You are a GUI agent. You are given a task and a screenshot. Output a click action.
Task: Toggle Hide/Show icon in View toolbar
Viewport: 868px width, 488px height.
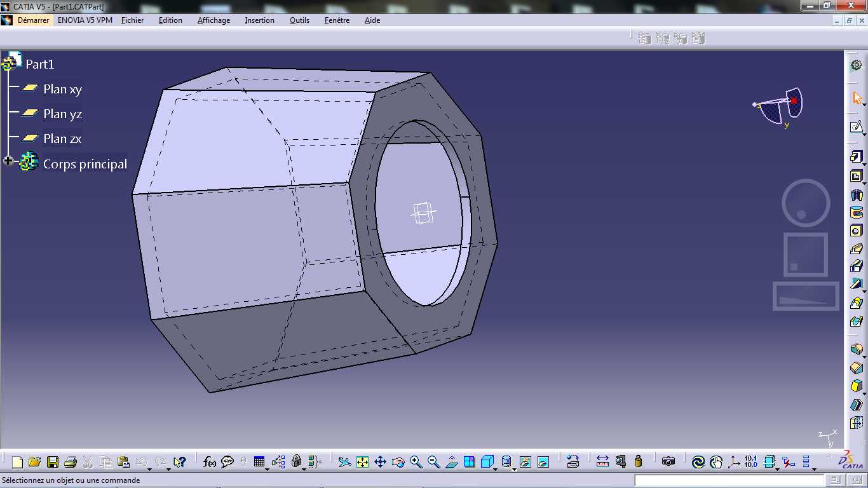[525, 462]
